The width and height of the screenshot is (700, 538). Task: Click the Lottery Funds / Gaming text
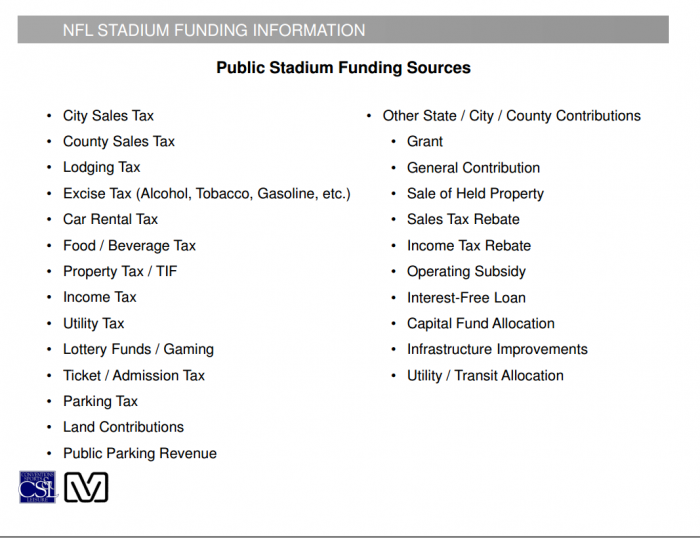click(138, 350)
